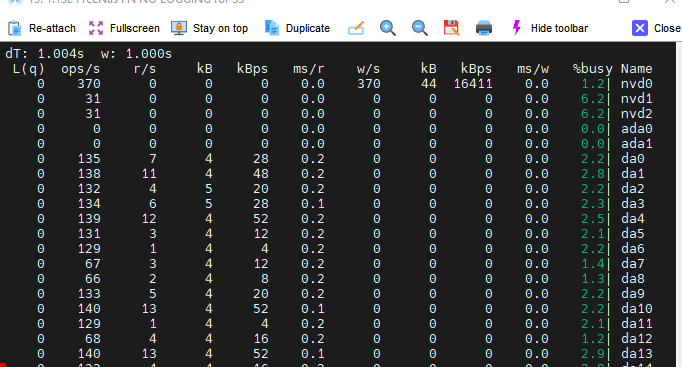Duplicate the terminal session
682x367 pixels.
tap(308, 28)
